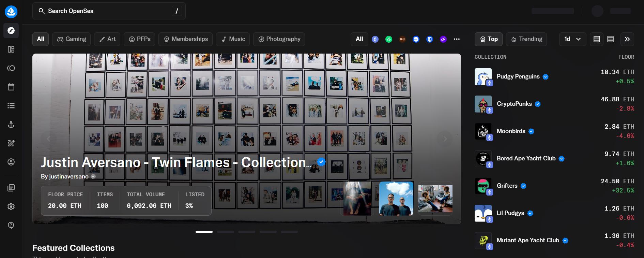Show more chains via ellipsis icon
The height and width of the screenshot is (258, 644).
pos(457,39)
